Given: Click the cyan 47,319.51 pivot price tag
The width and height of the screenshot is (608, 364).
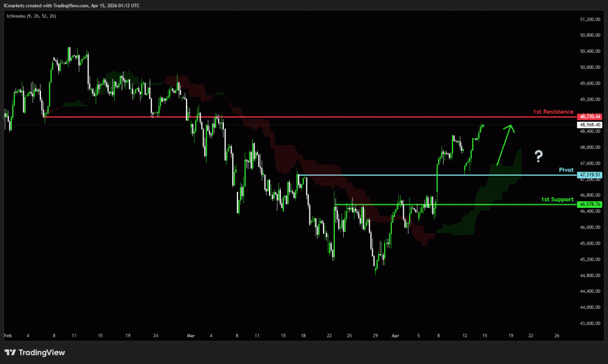Looking at the screenshot, I should click(590, 175).
